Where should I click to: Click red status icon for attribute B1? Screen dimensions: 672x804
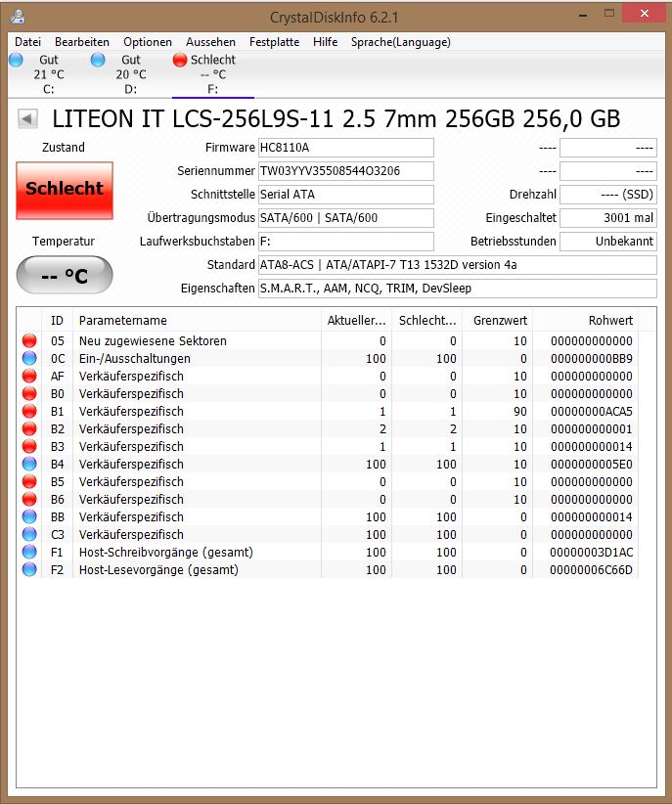29,411
